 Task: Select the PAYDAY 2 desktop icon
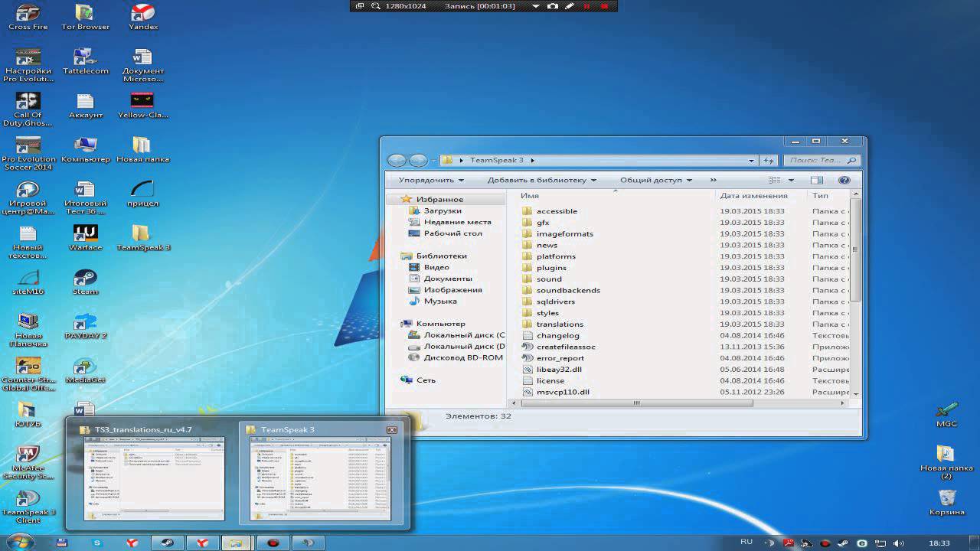85,326
